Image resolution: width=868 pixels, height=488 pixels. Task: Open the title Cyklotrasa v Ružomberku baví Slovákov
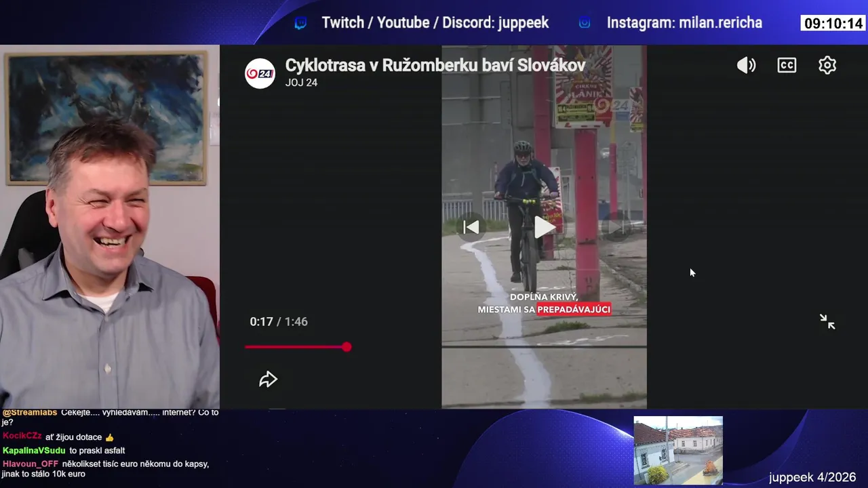[x=435, y=65]
